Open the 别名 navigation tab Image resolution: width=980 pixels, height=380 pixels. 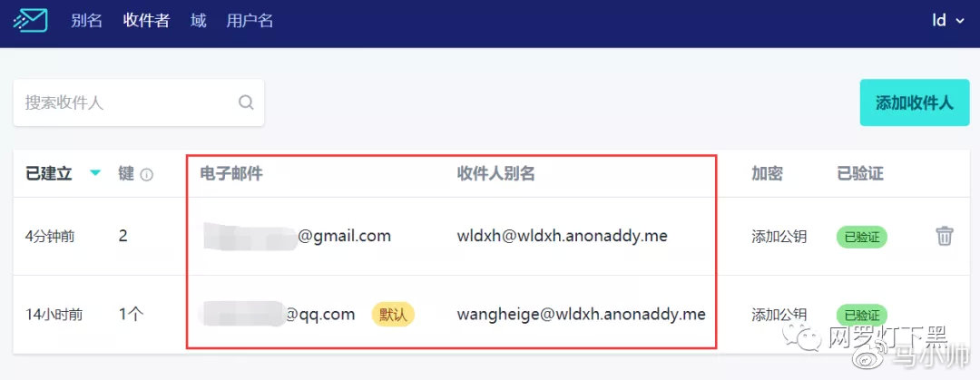tap(86, 21)
